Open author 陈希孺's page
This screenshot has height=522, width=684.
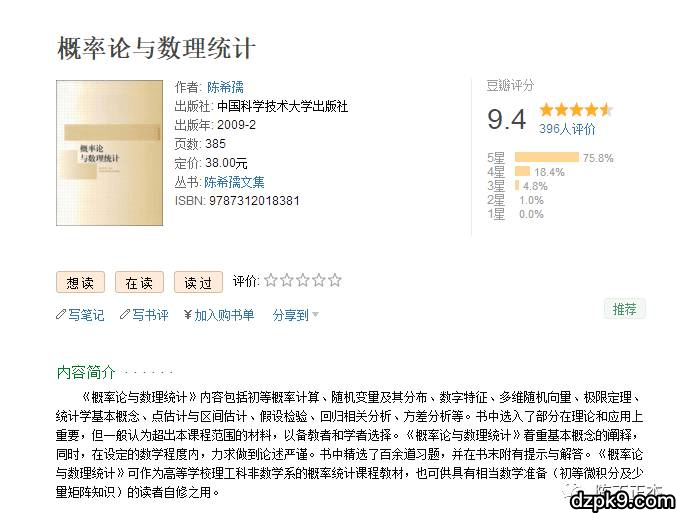(x=224, y=87)
